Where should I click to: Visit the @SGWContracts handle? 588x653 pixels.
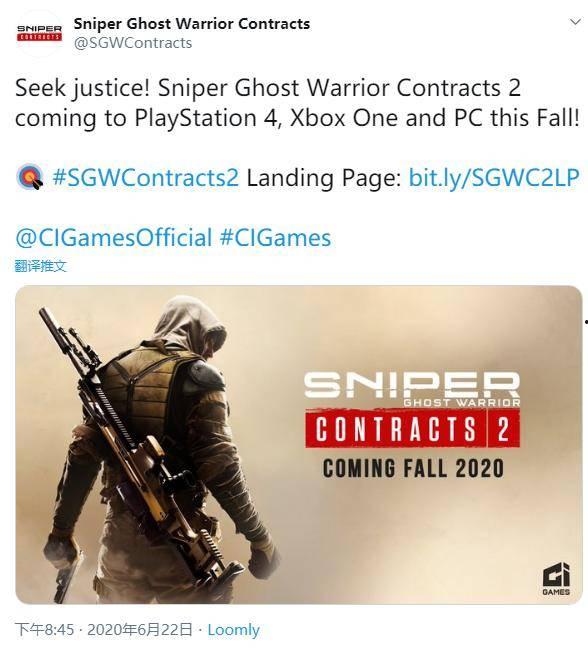tap(133, 43)
